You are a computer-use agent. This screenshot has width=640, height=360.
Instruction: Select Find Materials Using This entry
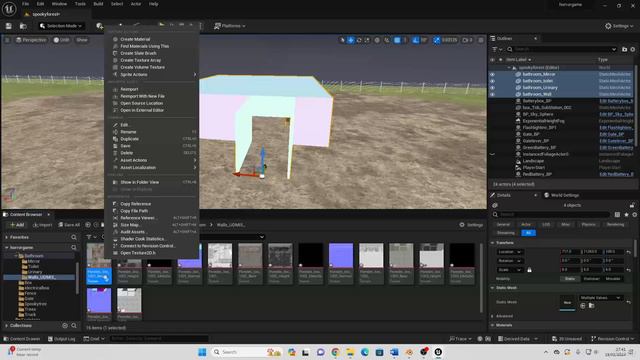144,46
